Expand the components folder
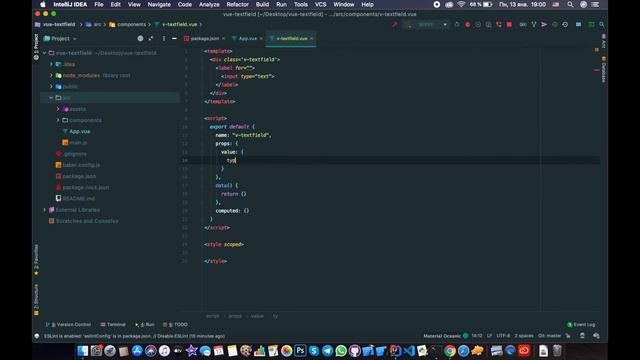Viewport: 640px width, 360px height. [58, 120]
